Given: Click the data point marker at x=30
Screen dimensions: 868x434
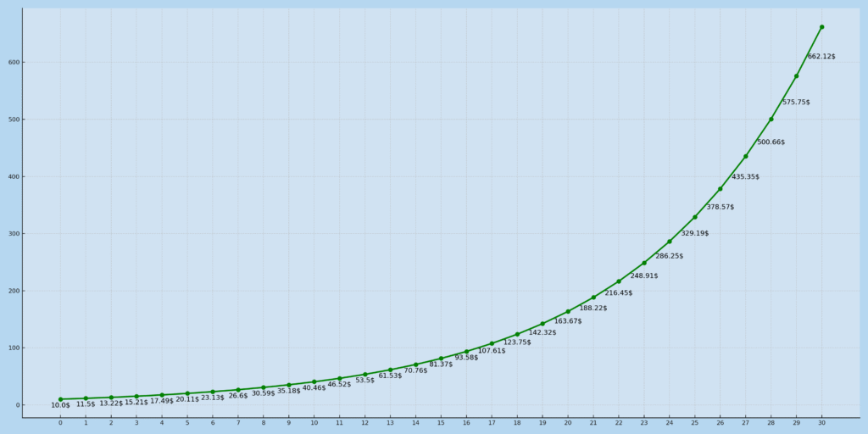Looking at the screenshot, I should point(821,27).
